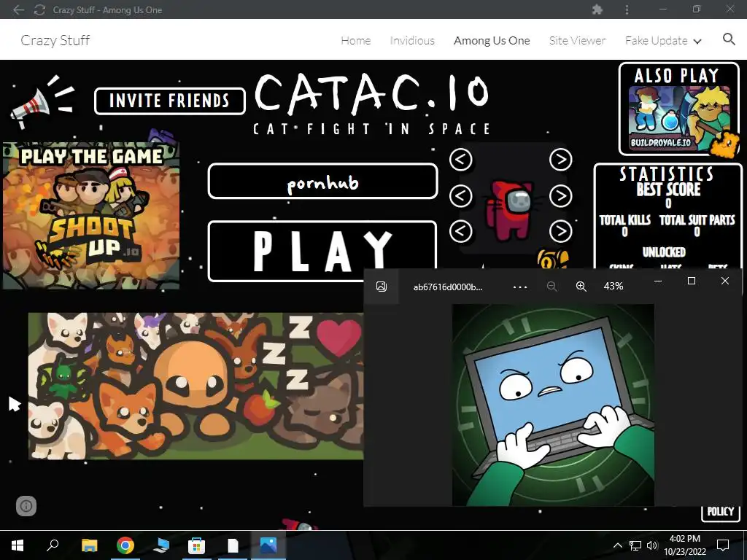Select next middle-row cat customization arrow
Image resolution: width=747 pixels, height=560 pixels.
coord(561,195)
